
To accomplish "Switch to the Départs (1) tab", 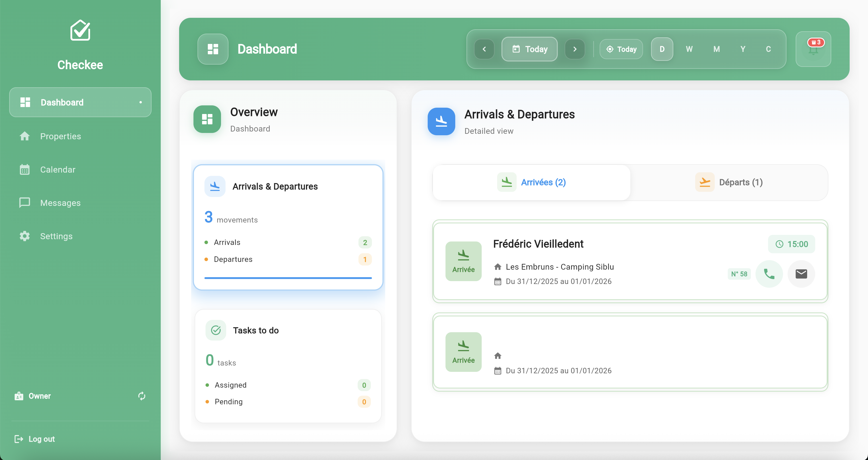I will (729, 182).
